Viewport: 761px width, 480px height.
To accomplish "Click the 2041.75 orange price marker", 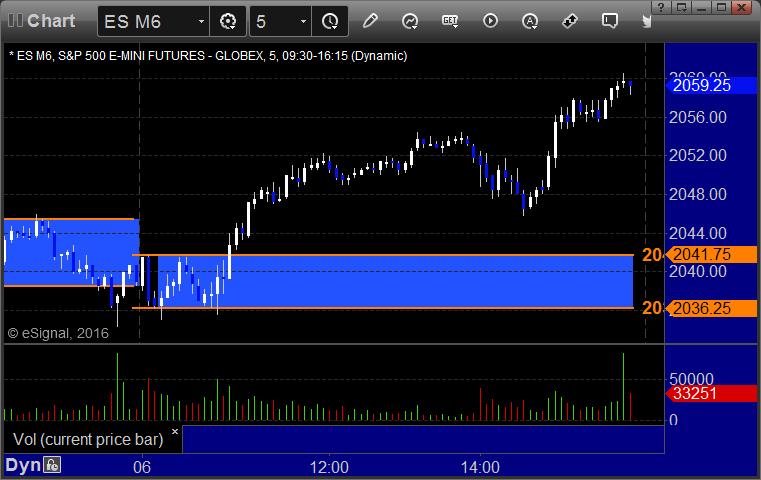I will 711,254.
